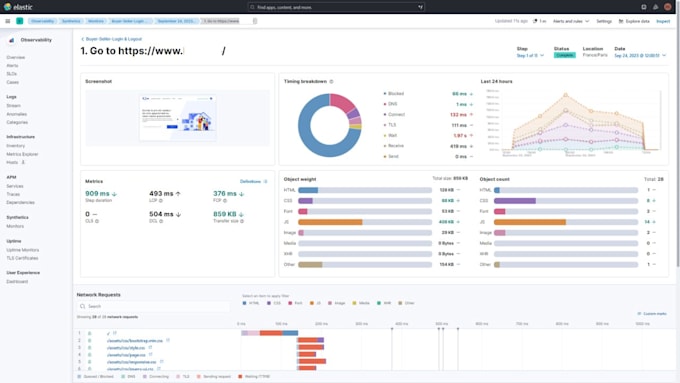Filter network requests by XHR
The image size is (680, 383).
[384, 303]
